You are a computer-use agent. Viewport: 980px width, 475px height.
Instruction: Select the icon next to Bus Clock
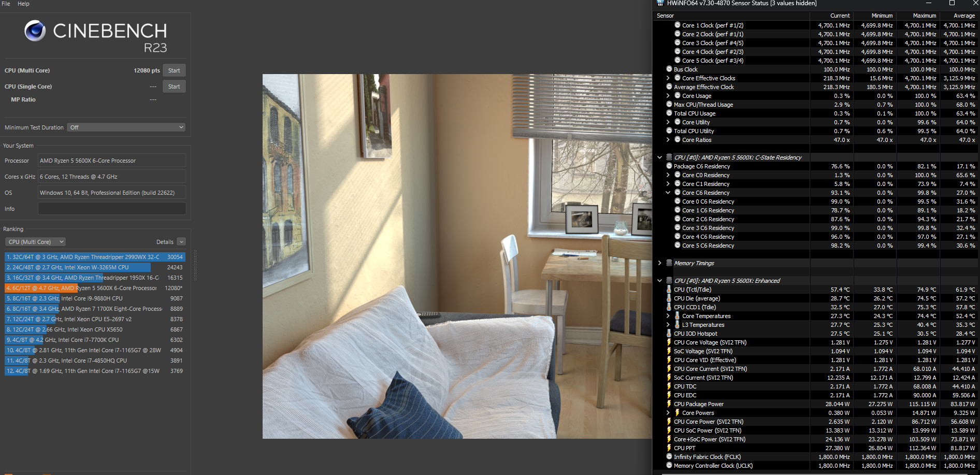coord(669,69)
